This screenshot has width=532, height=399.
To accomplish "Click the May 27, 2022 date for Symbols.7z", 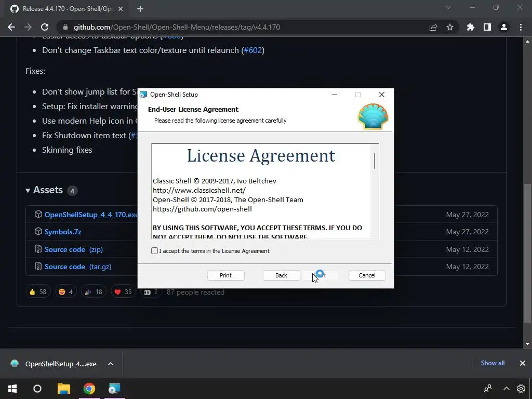I will tap(467, 232).
